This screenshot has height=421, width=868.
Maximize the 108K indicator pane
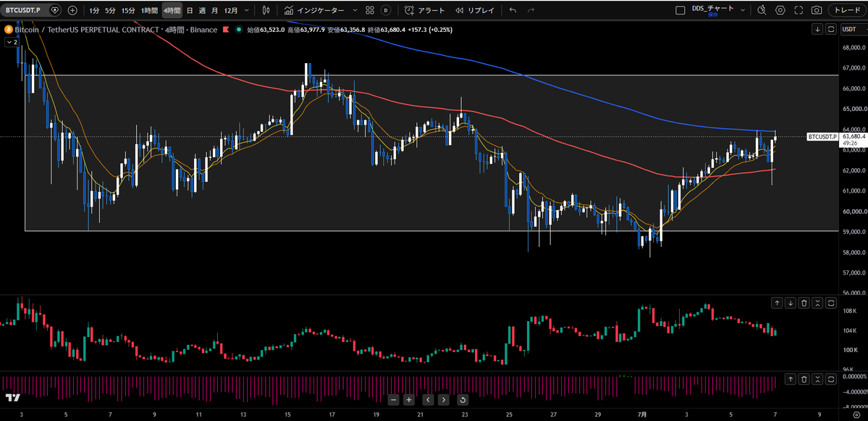tap(831, 302)
